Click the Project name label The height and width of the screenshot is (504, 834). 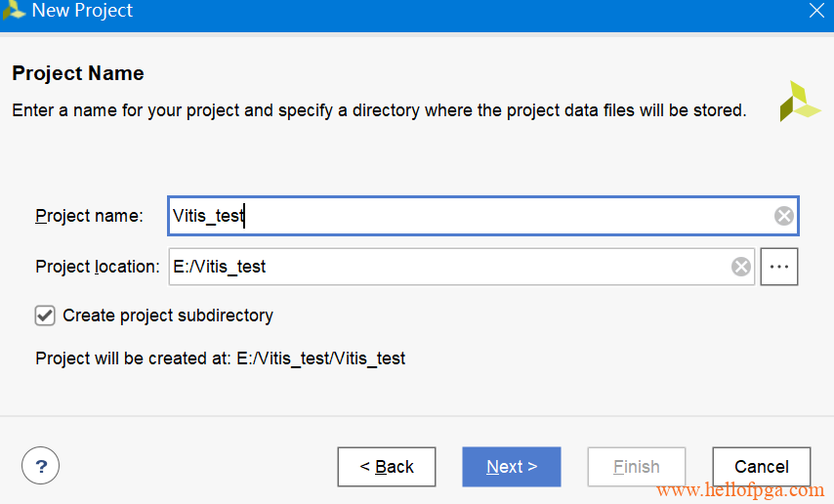[x=90, y=216]
